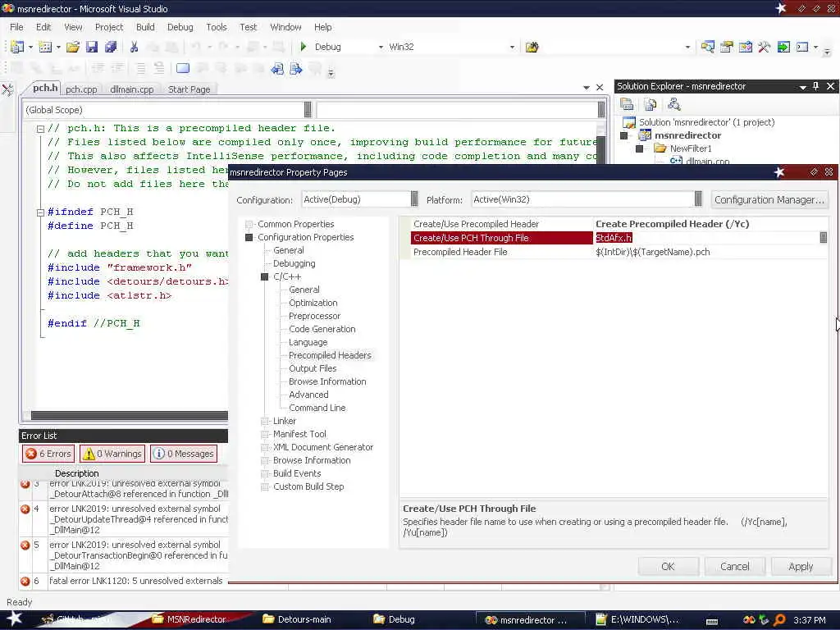Click the Find in Files icon
Image resolution: width=840 pixels, height=630 pixels.
532,47
